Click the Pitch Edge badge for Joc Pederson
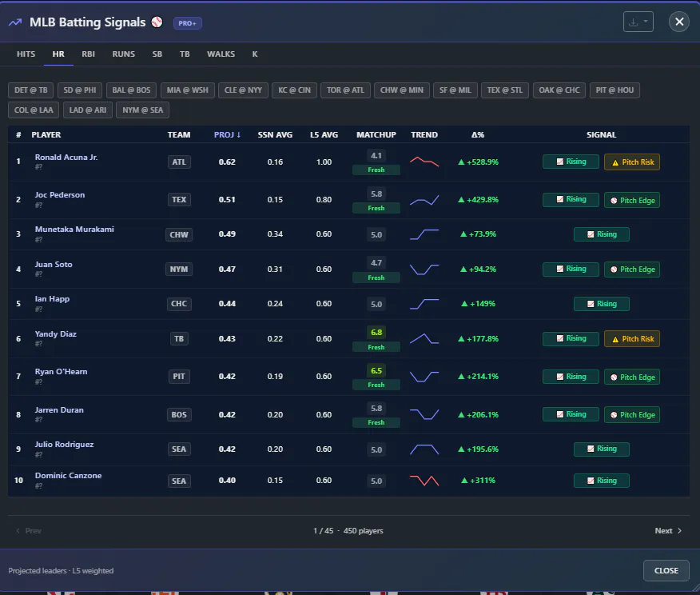The width and height of the screenshot is (700, 595). tap(632, 201)
